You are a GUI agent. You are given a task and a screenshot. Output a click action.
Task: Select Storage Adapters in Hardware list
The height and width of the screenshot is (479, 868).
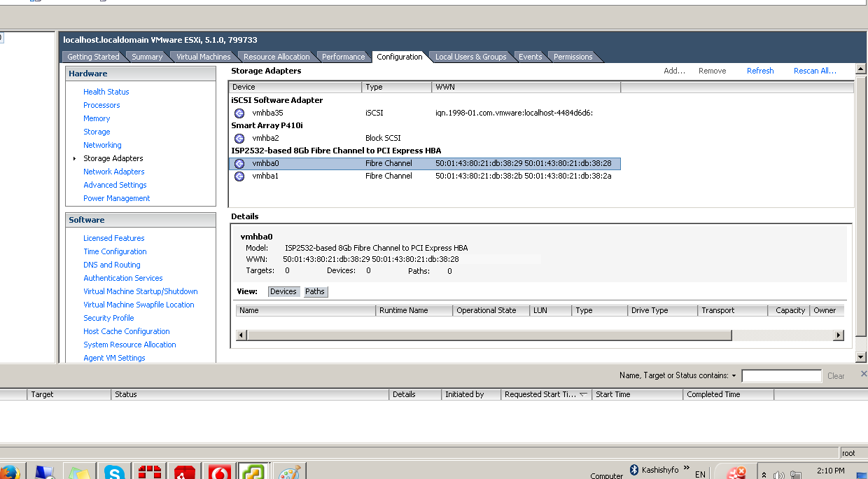[x=113, y=158]
